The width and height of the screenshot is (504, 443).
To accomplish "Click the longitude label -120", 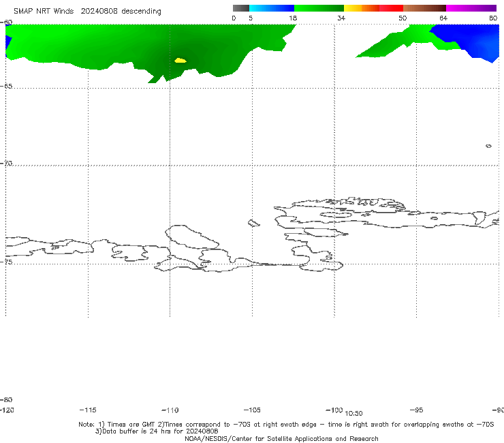I will point(7,410).
